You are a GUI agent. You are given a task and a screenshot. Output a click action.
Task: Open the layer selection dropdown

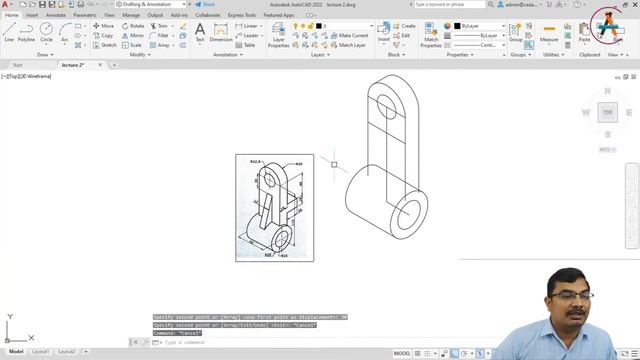333,26
